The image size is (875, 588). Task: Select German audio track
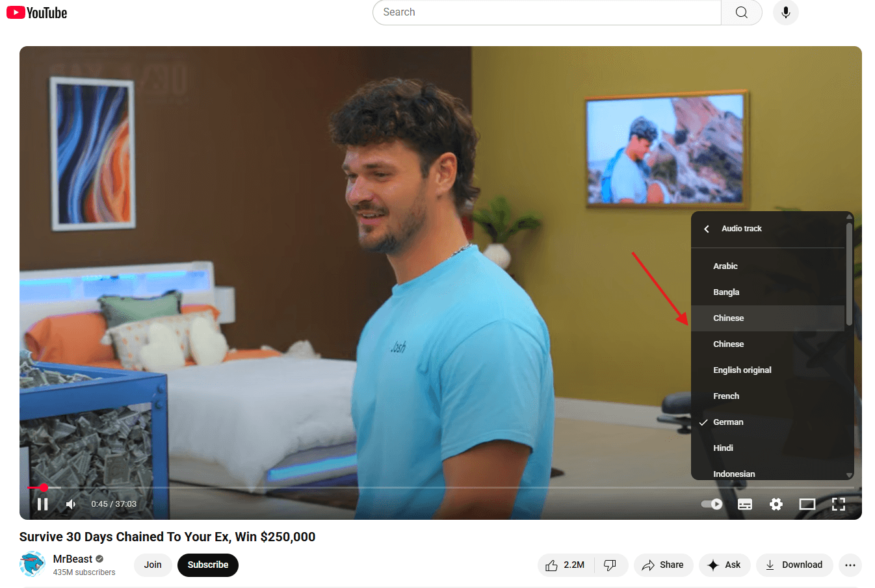click(728, 422)
